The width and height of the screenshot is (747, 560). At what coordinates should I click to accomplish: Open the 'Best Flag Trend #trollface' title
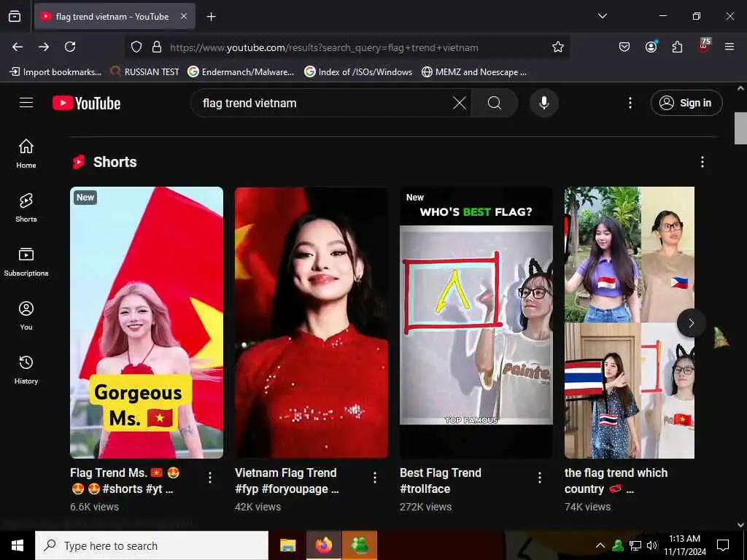pos(441,481)
